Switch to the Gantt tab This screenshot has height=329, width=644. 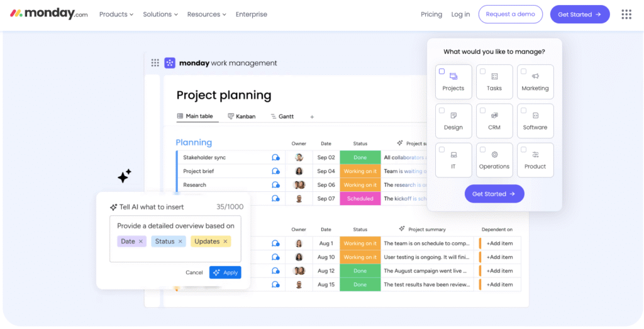pos(282,116)
